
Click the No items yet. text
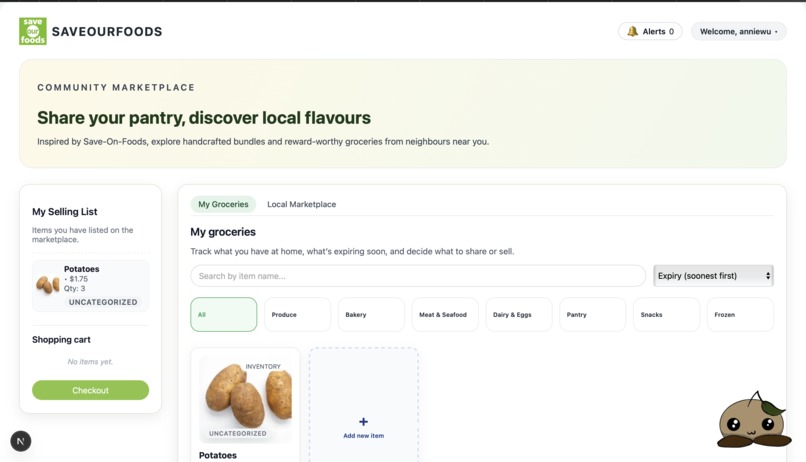coord(90,362)
